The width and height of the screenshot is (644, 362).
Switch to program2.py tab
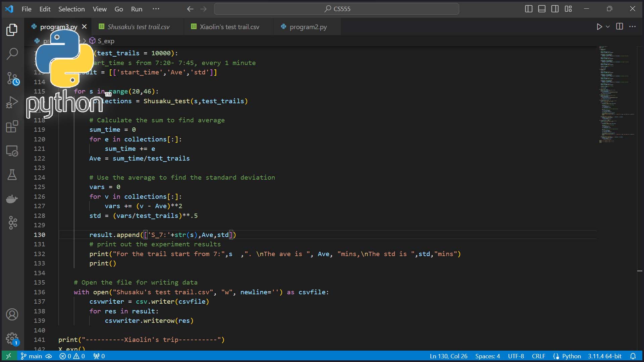[x=308, y=27]
